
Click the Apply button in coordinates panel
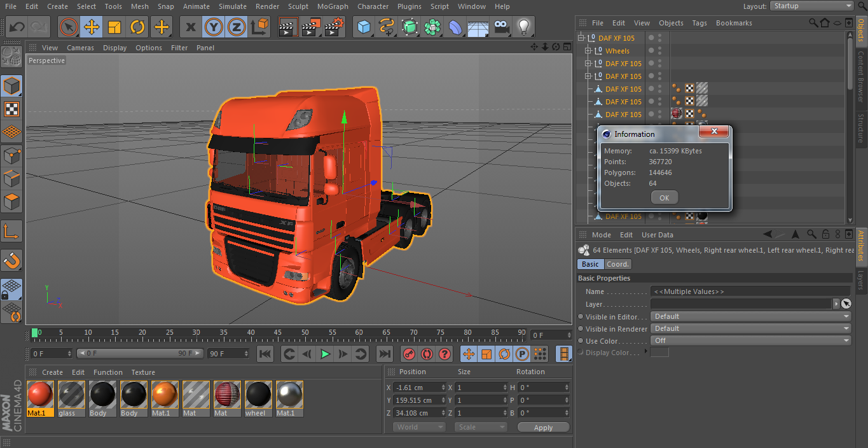(543, 428)
